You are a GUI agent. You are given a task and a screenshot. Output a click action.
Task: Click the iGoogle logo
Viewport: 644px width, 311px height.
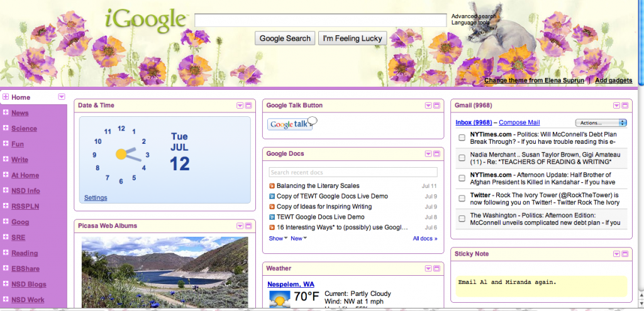[x=147, y=21]
